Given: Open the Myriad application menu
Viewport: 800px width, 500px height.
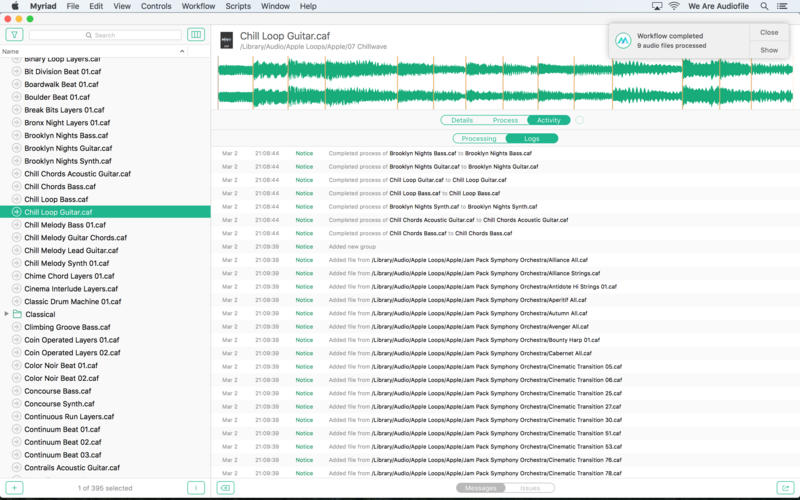Looking at the screenshot, I should click(x=43, y=6).
